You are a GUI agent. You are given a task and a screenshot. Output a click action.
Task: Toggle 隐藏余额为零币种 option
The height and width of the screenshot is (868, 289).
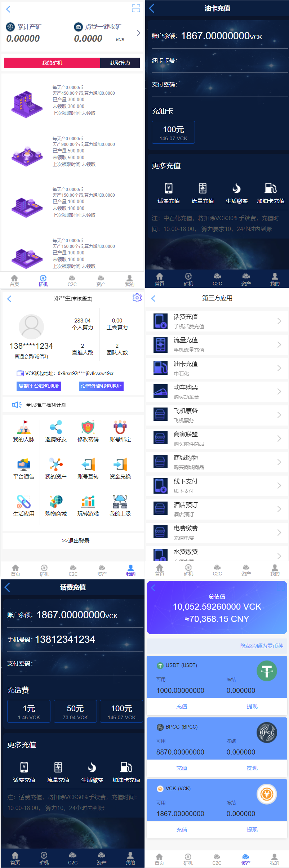262,646
